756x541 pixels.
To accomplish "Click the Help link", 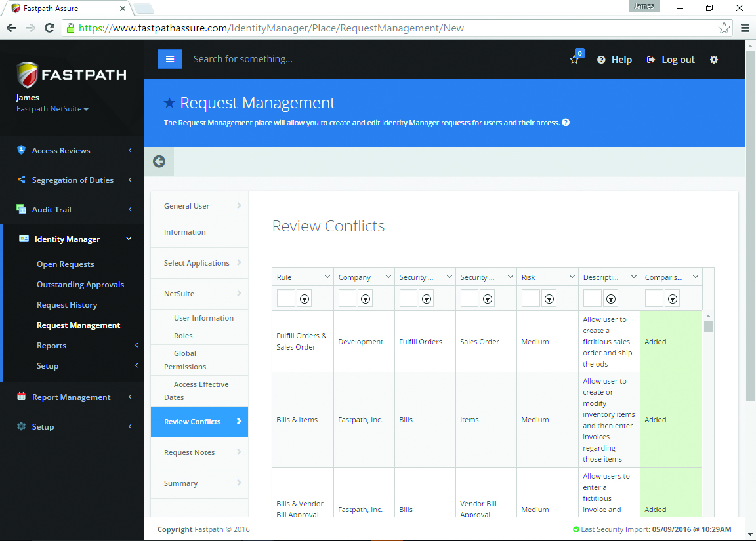I will click(x=615, y=60).
